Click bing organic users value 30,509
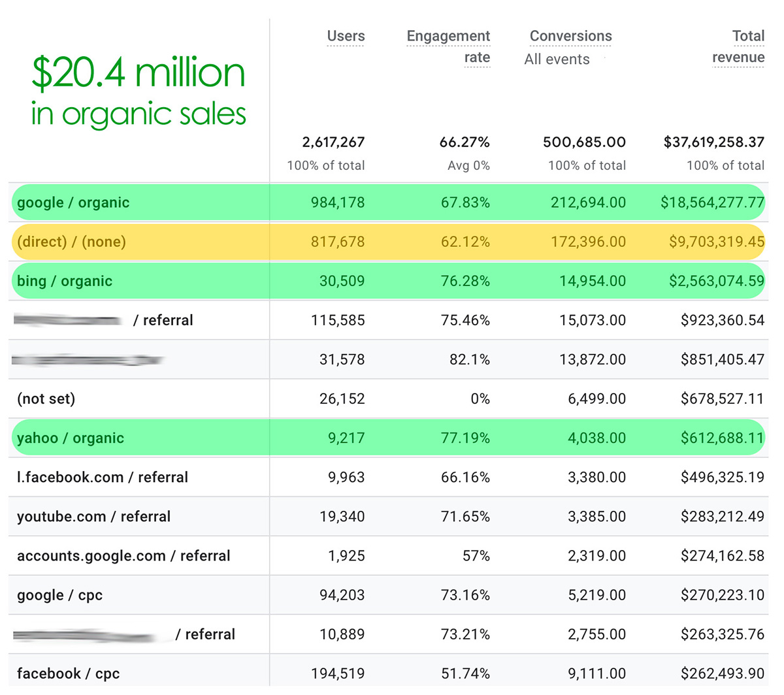Image resolution: width=784 pixels, height=695 pixels. click(342, 281)
